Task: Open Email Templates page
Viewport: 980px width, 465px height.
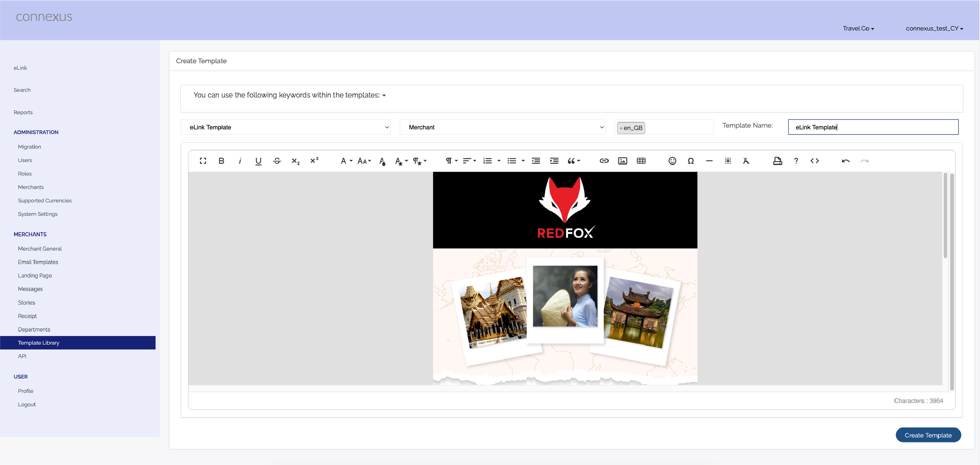Action: [38, 262]
